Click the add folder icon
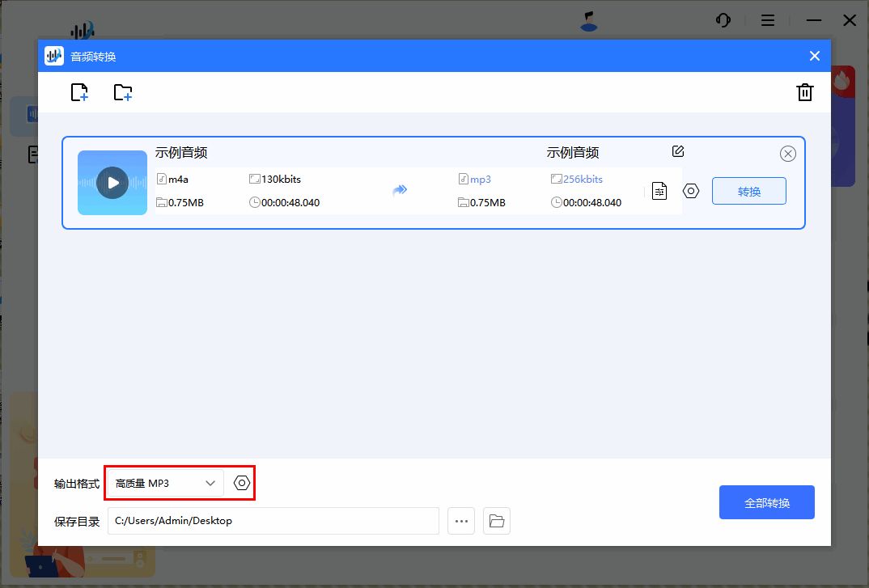869x588 pixels. point(122,92)
